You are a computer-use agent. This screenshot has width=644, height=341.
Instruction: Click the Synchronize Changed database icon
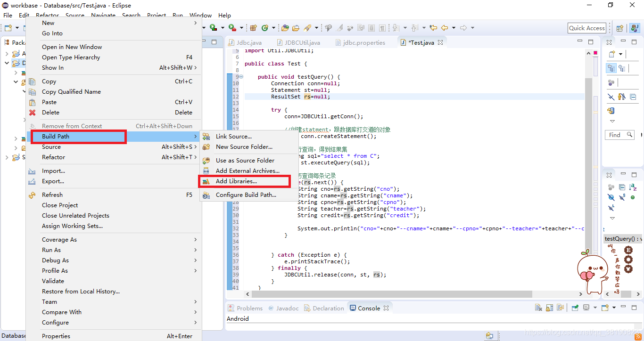[611, 111]
